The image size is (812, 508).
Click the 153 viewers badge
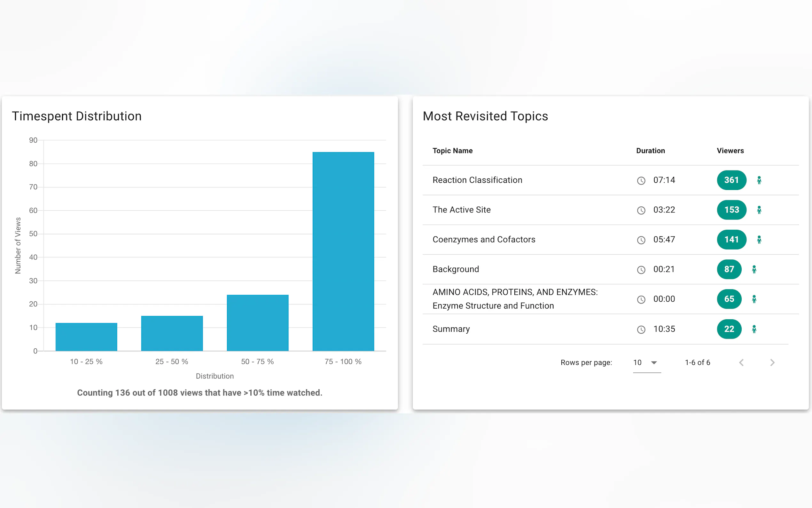[x=731, y=210]
